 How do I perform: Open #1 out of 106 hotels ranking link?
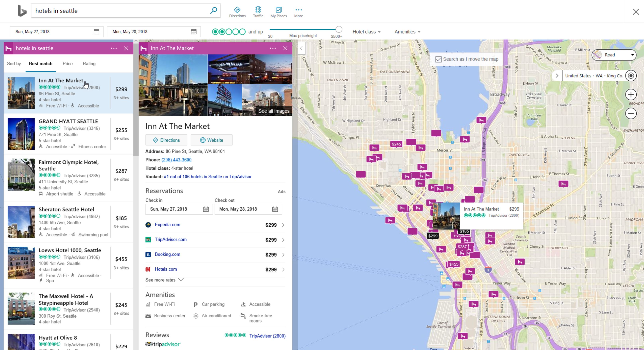[x=207, y=177]
